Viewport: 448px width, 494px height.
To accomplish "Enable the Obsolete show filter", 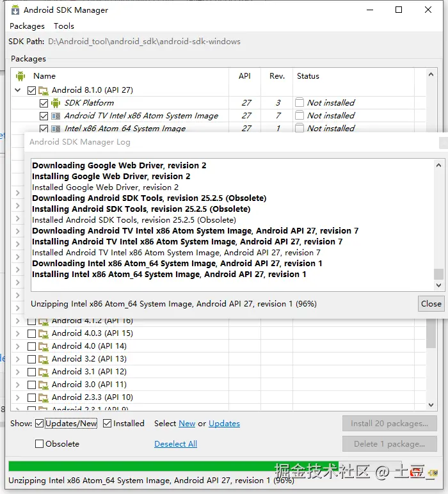I will [40, 444].
